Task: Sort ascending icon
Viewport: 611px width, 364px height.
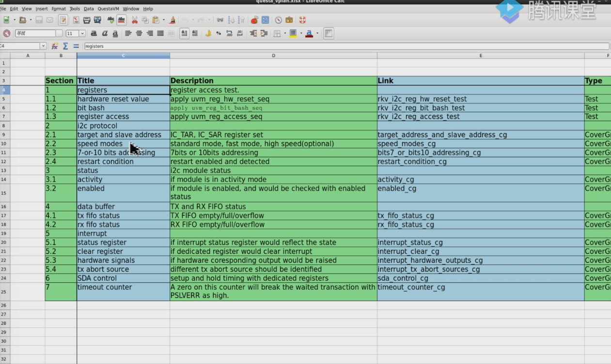Action: [x=231, y=20]
